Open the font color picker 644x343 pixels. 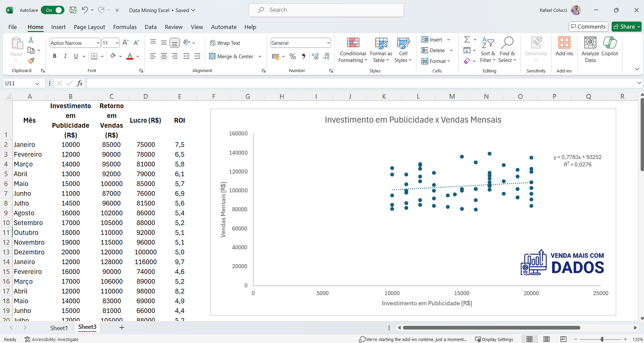pos(137,56)
